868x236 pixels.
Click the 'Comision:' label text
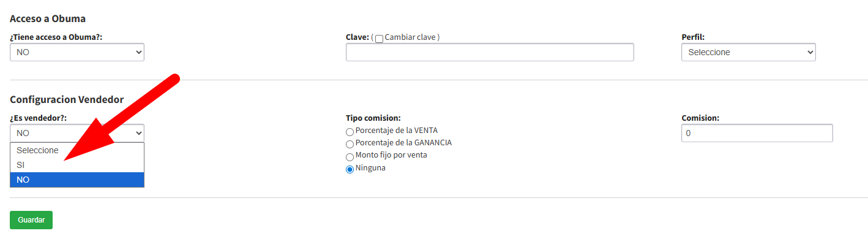click(700, 118)
